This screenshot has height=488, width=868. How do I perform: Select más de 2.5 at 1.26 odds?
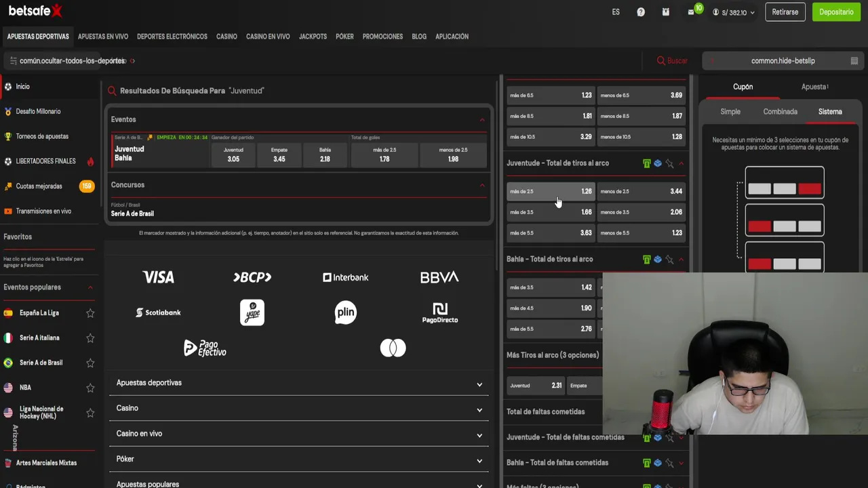click(551, 191)
